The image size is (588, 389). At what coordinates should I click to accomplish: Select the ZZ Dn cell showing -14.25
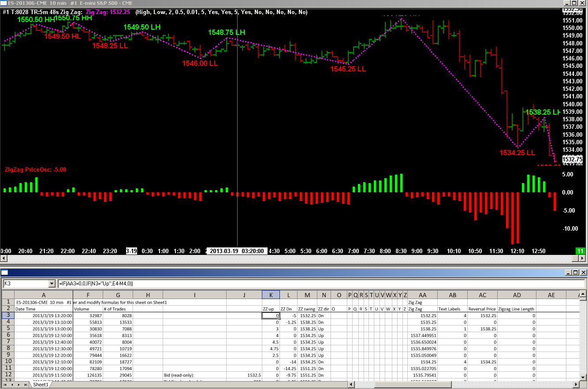288,369
